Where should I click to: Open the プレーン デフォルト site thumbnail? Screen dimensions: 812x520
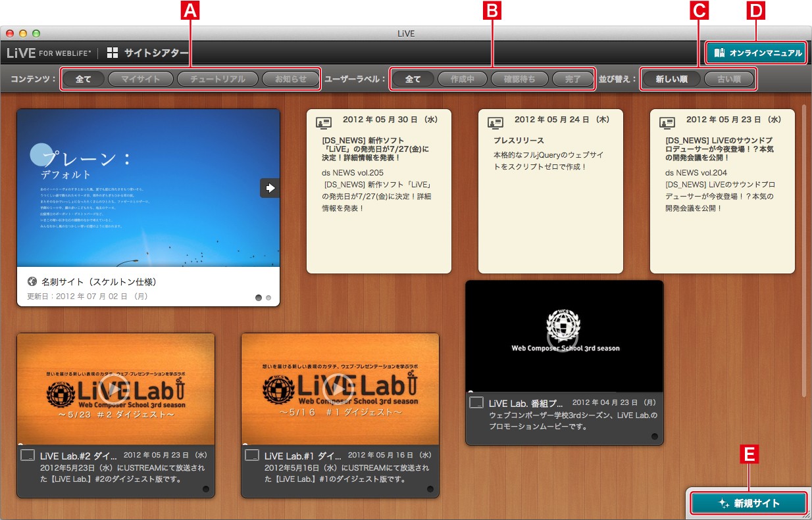[148, 188]
